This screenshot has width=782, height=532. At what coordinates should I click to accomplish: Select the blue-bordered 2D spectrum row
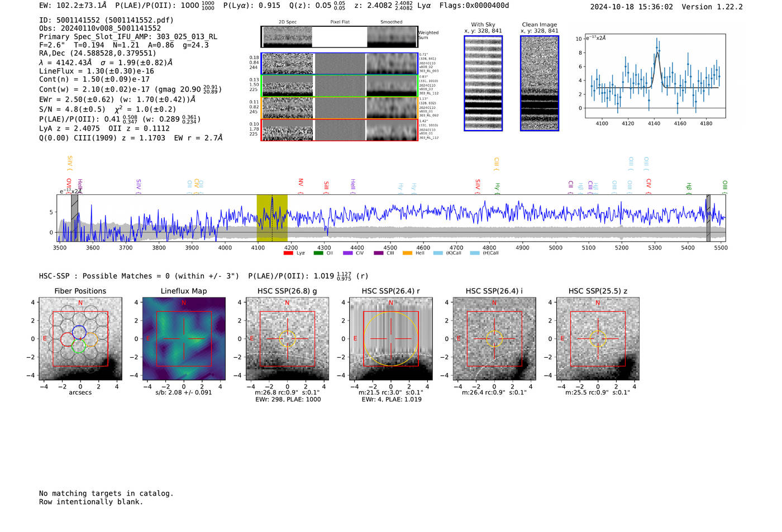[x=340, y=64]
